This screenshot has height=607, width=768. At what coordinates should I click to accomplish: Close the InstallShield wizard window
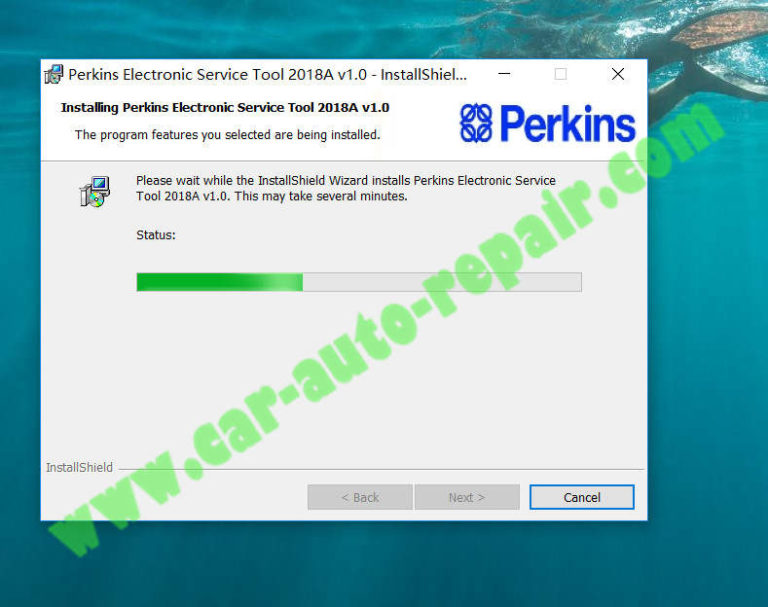(x=618, y=74)
